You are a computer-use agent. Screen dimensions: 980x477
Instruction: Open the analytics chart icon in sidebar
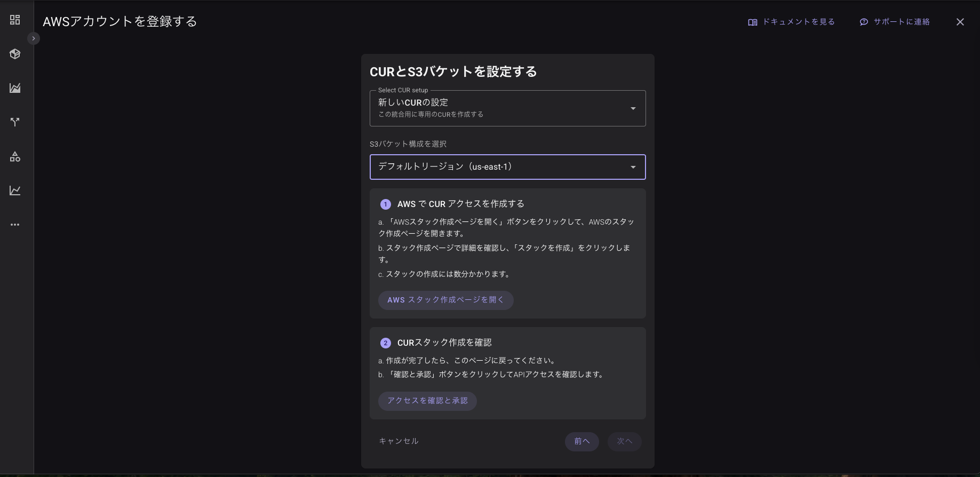tap(14, 88)
